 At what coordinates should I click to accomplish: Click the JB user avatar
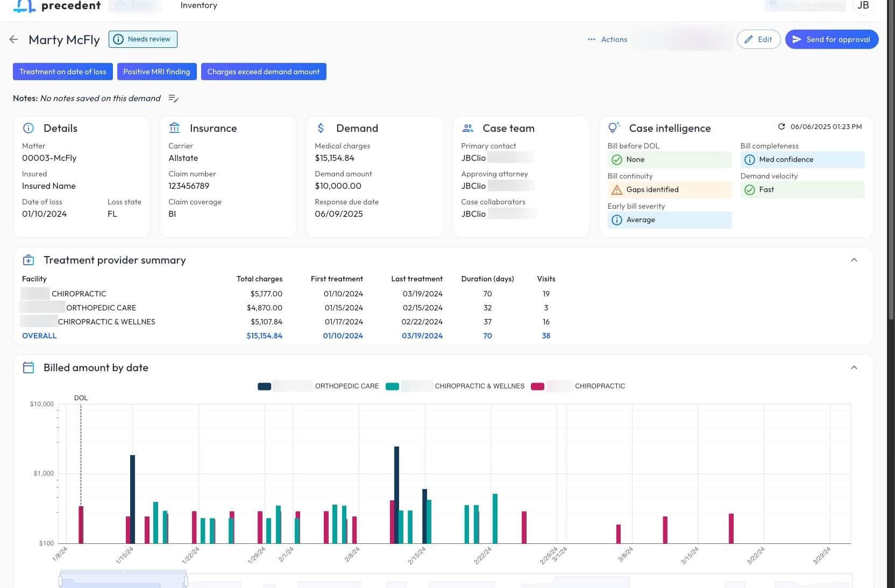(x=863, y=5)
